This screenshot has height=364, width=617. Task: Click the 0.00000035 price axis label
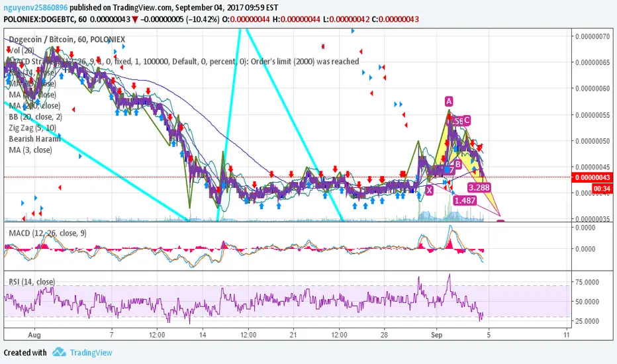click(593, 219)
